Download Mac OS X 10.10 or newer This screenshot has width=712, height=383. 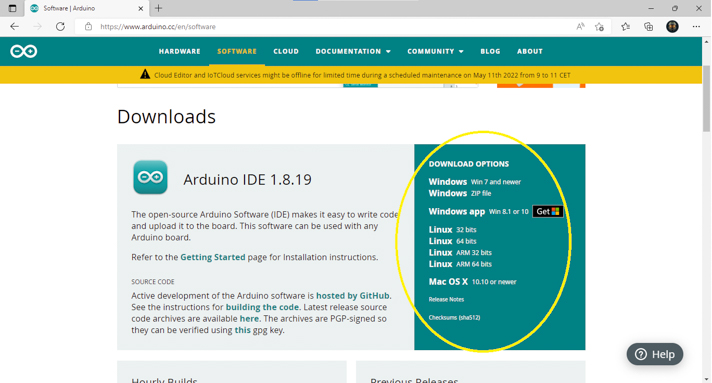[472, 282]
